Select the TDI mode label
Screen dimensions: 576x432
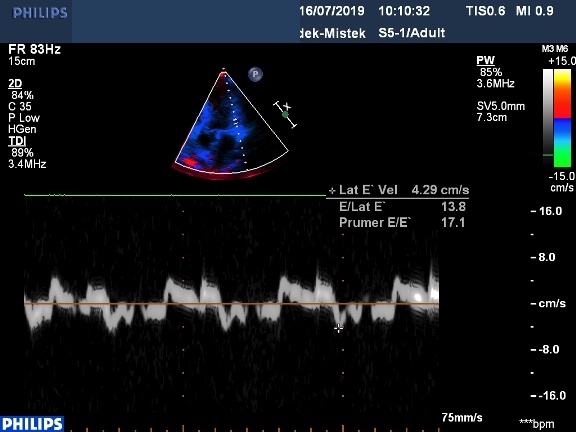click(17, 141)
